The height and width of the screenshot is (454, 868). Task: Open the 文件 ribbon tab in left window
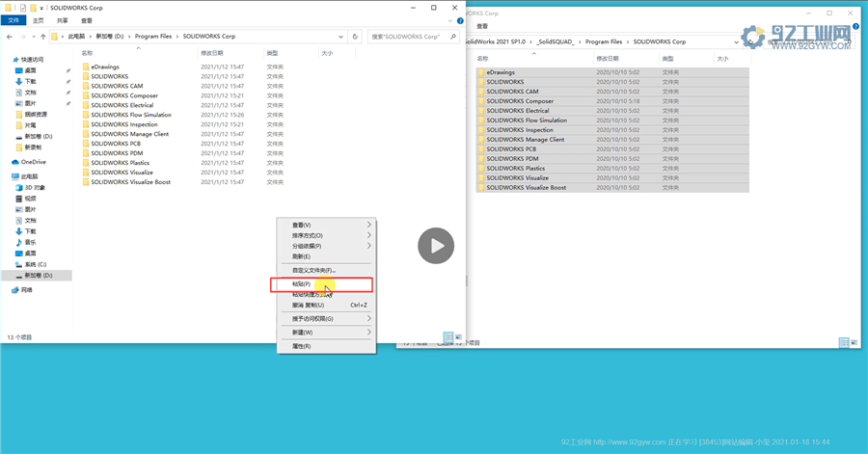coord(14,20)
